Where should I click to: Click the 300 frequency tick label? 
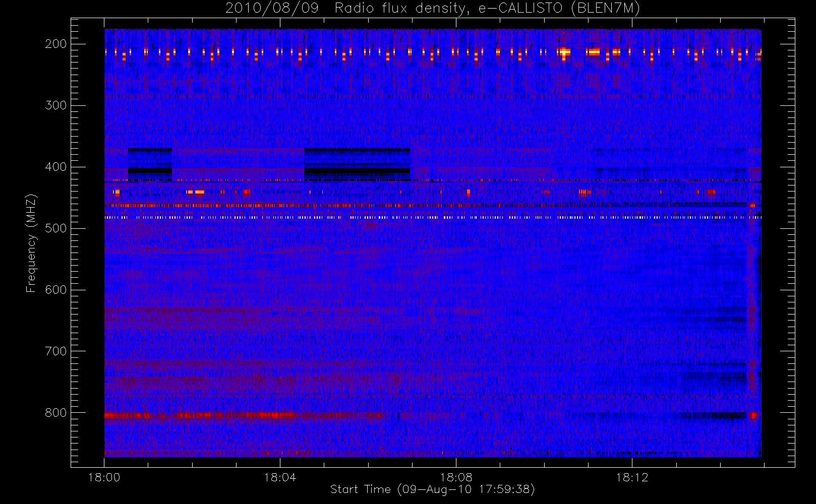[56, 105]
